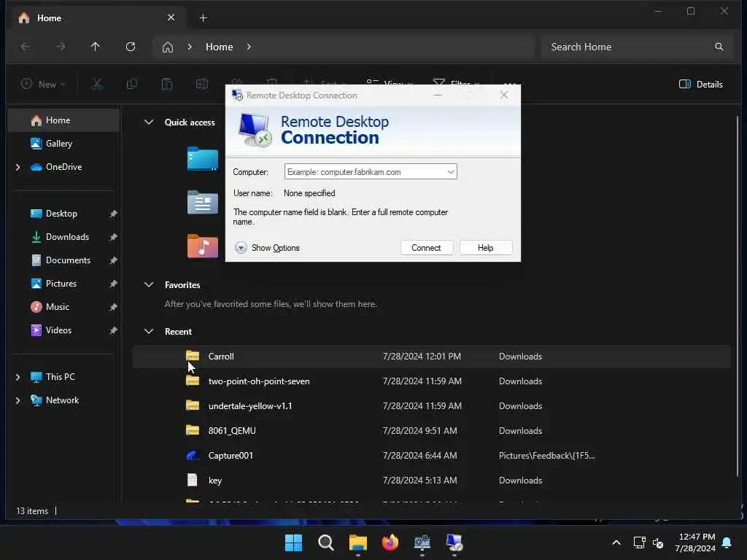Select two-point-oh-point-seven folder
The width and height of the screenshot is (747, 560).
pos(431,381)
